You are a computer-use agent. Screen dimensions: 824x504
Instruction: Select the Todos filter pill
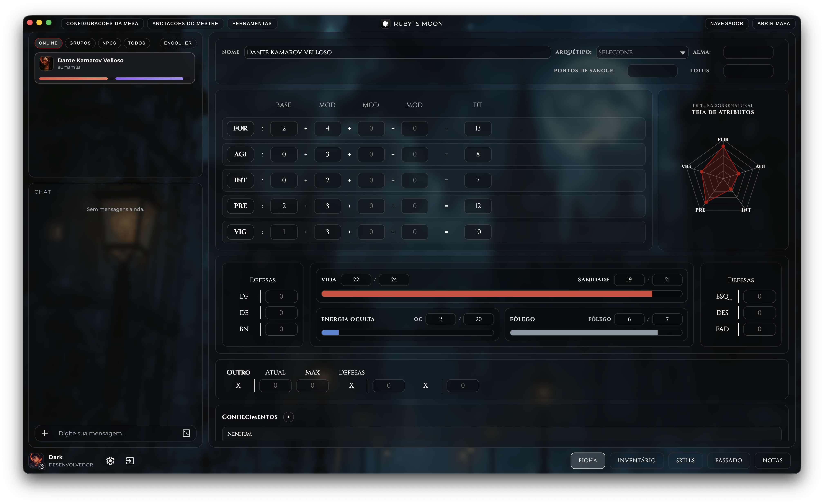pos(137,43)
